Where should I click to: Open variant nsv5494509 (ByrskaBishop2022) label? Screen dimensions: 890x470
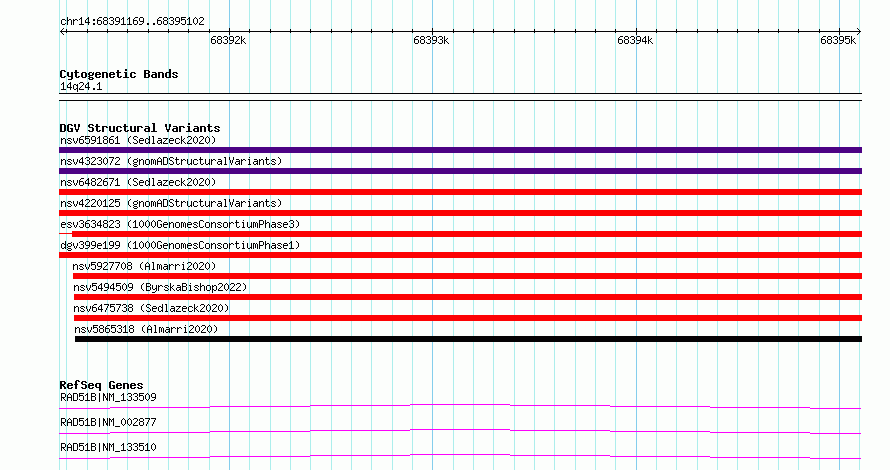[x=160, y=287]
